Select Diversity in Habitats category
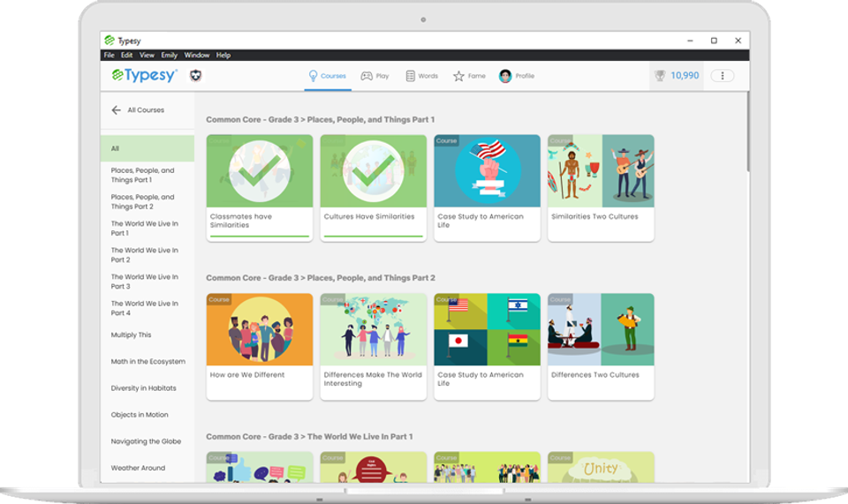This screenshot has width=848, height=504. (x=143, y=388)
